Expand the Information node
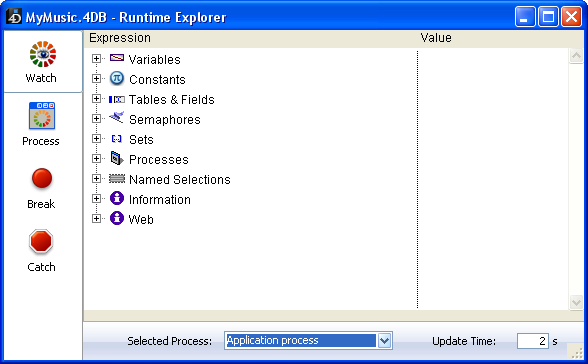 [x=96, y=198]
